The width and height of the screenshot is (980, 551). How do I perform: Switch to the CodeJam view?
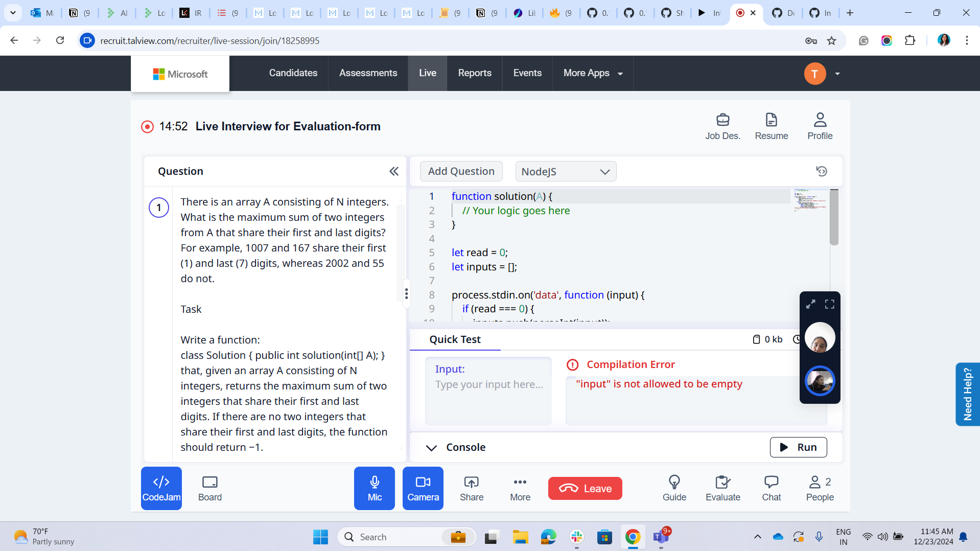click(161, 488)
